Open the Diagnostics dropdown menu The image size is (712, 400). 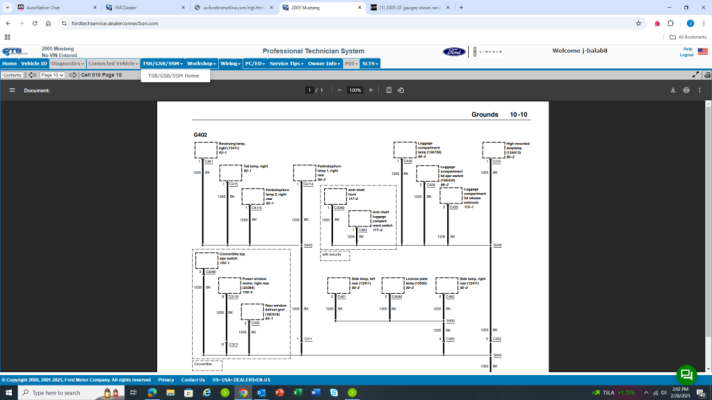(x=67, y=64)
